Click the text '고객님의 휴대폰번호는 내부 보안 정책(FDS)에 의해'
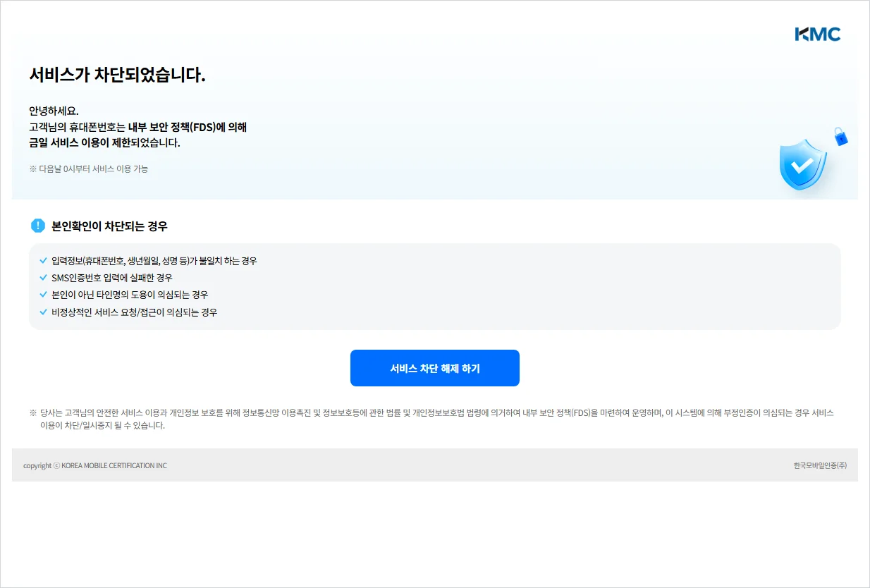This screenshot has height=588, width=870. point(138,128)
